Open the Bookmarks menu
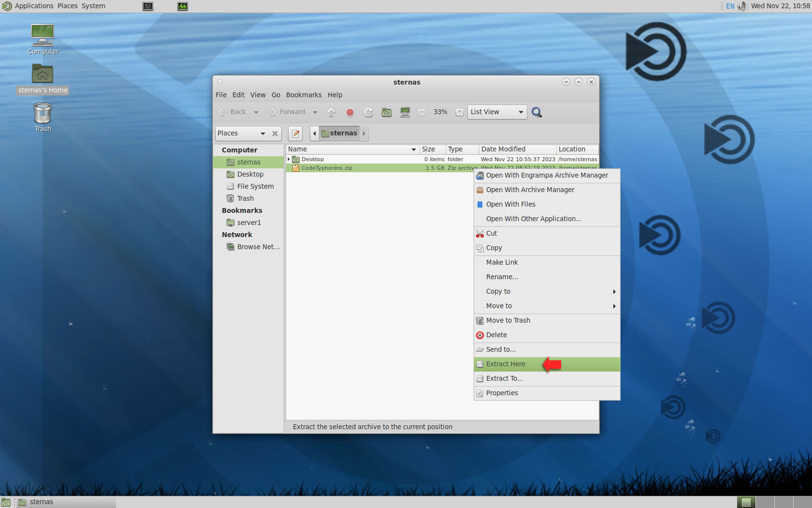 click(x=304, y=95)
